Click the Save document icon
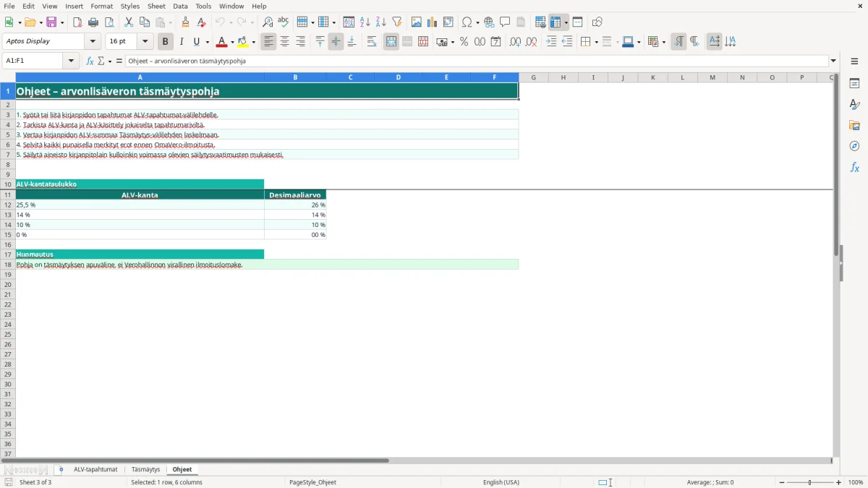 (51, 22)
